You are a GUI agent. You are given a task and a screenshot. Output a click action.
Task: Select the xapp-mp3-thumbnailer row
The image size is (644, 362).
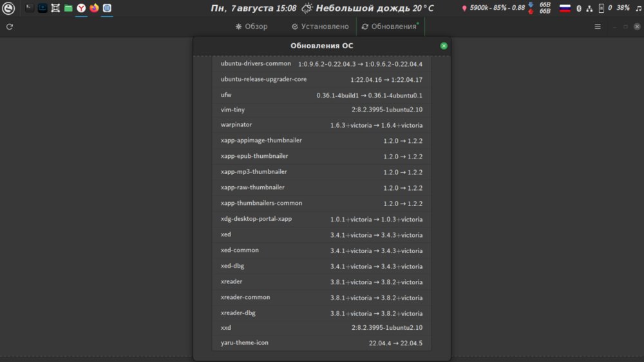[321, 172]
